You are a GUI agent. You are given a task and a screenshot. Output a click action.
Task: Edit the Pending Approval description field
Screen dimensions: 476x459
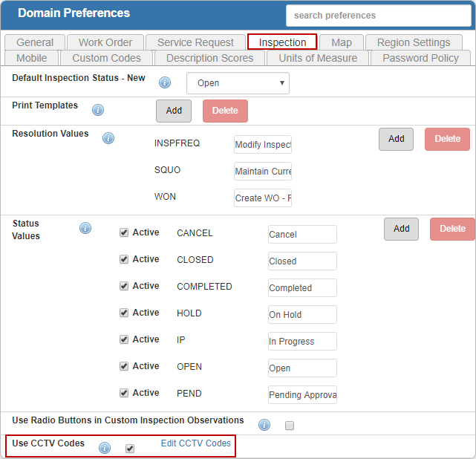303,394
